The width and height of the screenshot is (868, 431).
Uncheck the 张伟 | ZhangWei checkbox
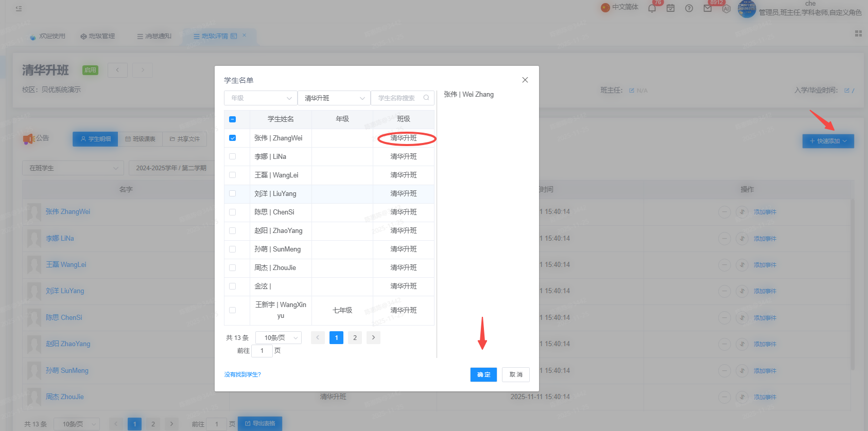[x=232, y=138]
